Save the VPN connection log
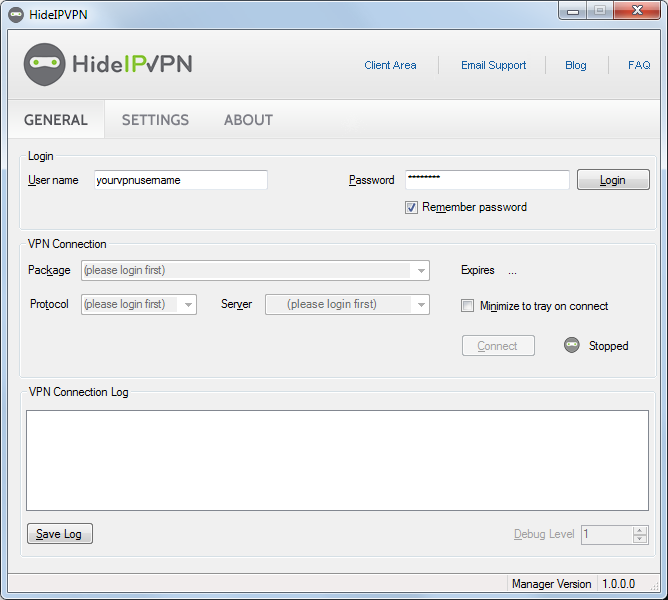 60,534
